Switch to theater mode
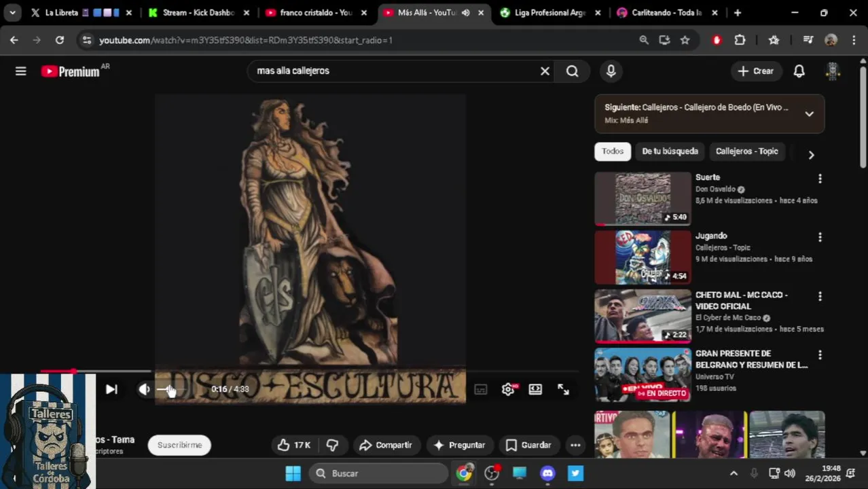The width and height of the screenshot is (868, 489). 535,389
